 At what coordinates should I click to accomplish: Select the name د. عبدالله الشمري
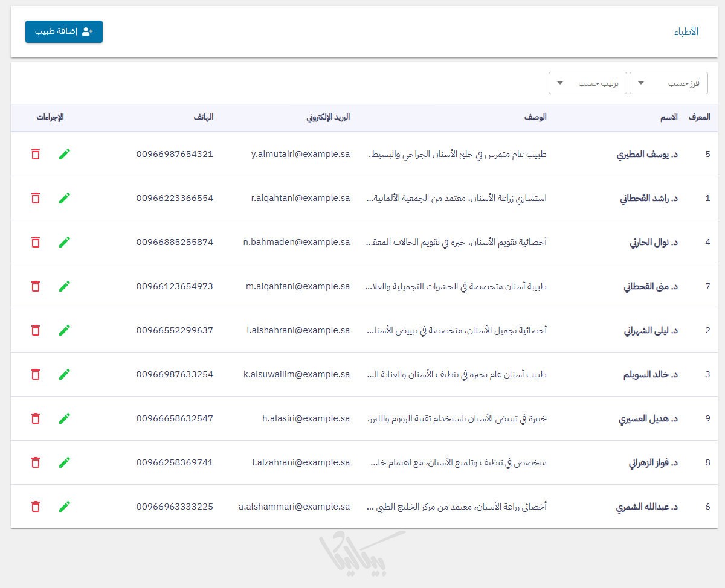tap(647, 507)
